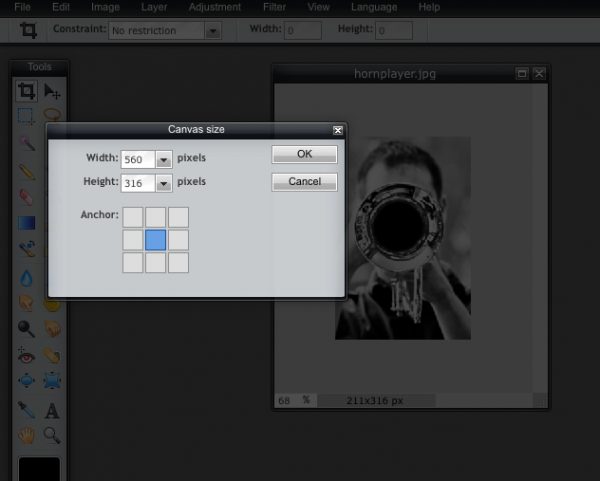The image size is (600, 481).
Task: Open the black foreground color swatch
Action: coord(39,470)
